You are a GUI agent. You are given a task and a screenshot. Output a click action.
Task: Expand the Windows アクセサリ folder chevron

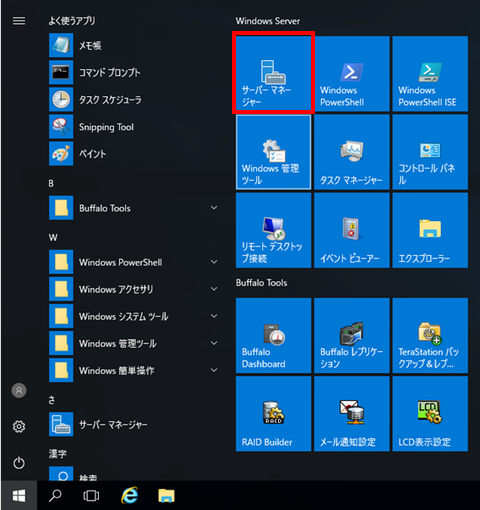(214, 289)
